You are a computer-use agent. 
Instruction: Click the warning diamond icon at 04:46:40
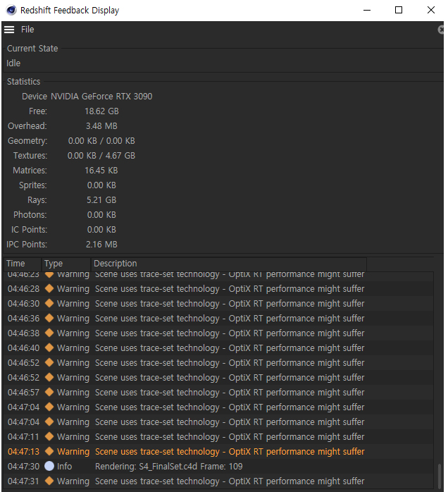tap(49, 348)
